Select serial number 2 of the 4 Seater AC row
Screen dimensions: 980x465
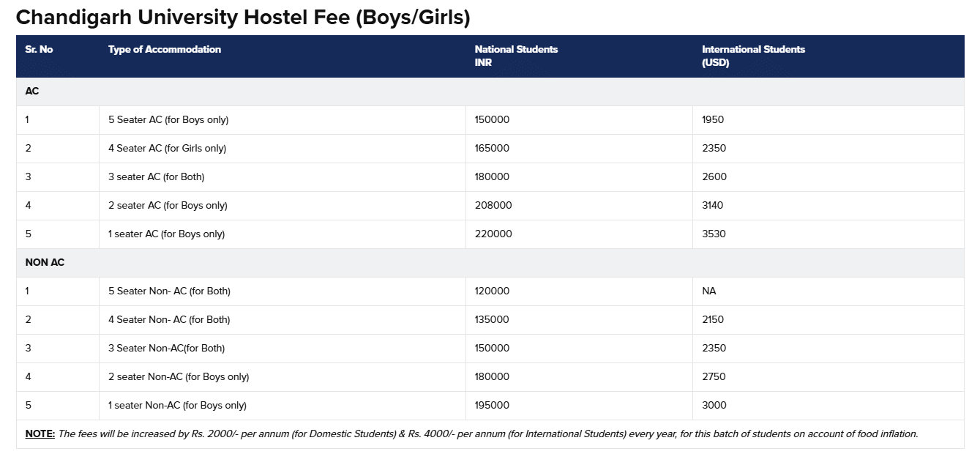tap(28, 148)
